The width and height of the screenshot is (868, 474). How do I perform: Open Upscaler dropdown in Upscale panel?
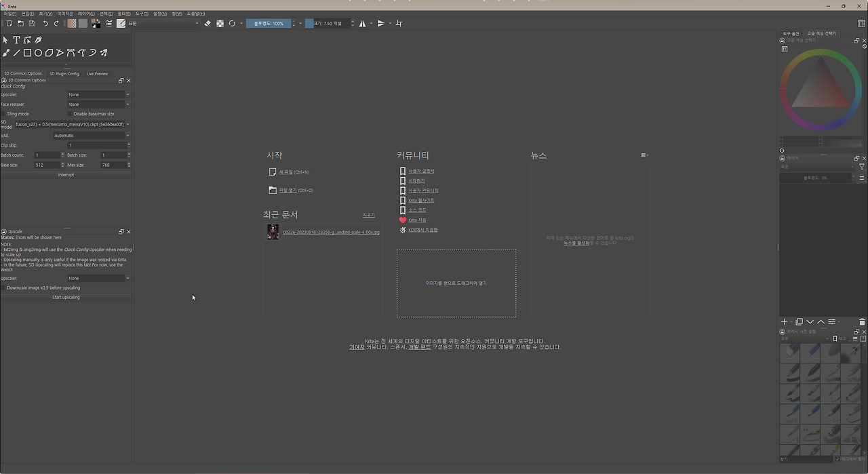(x=98, y=278)
